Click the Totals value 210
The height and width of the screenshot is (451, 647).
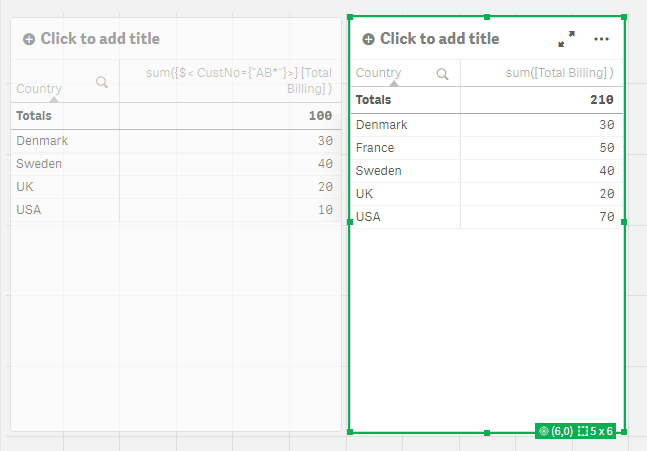click(x=600, y=100)
